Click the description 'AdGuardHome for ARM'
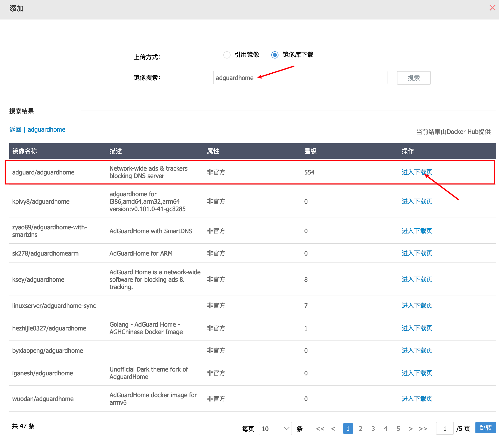Screen dimensions: 499x448 (x=141, y=253)
